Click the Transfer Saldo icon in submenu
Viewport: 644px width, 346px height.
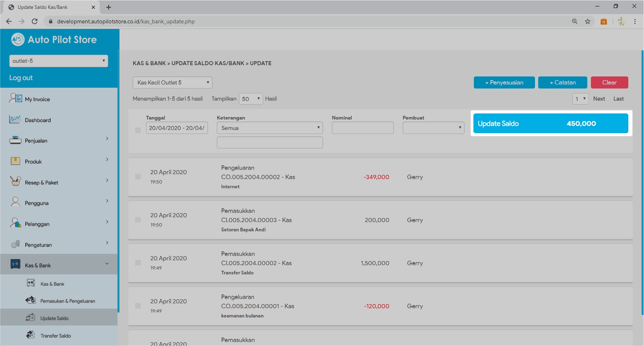click(x=31, y=335)
